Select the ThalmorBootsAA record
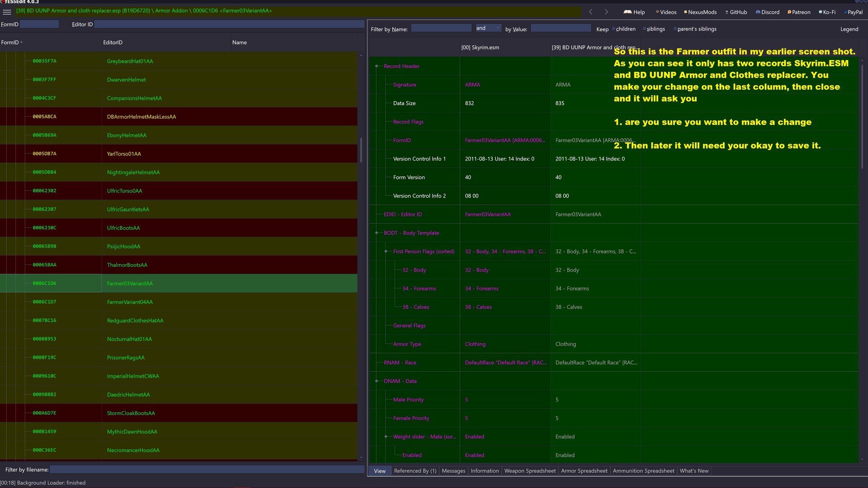The width and height of the screenshot is (868, 488). [179, 265]
